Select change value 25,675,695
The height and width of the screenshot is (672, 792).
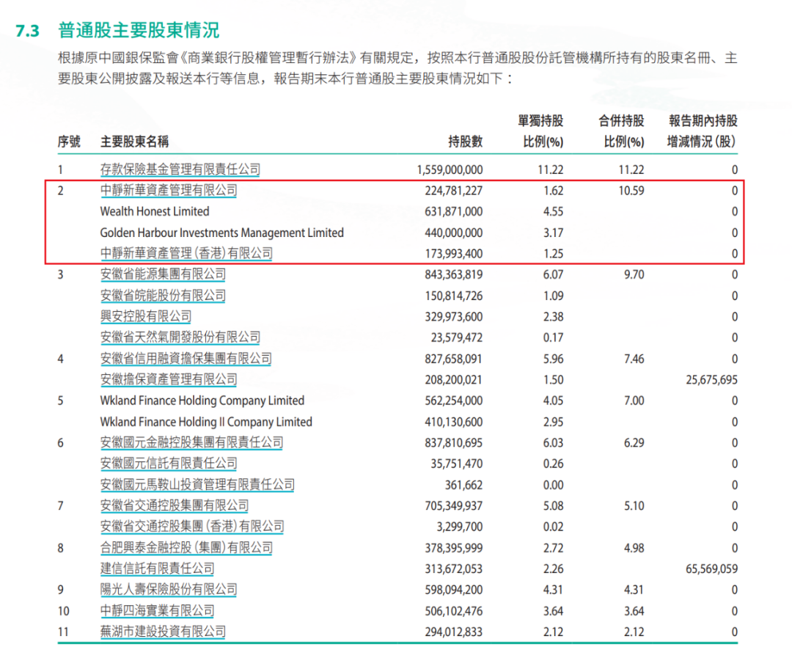click(x=711, y=380)
